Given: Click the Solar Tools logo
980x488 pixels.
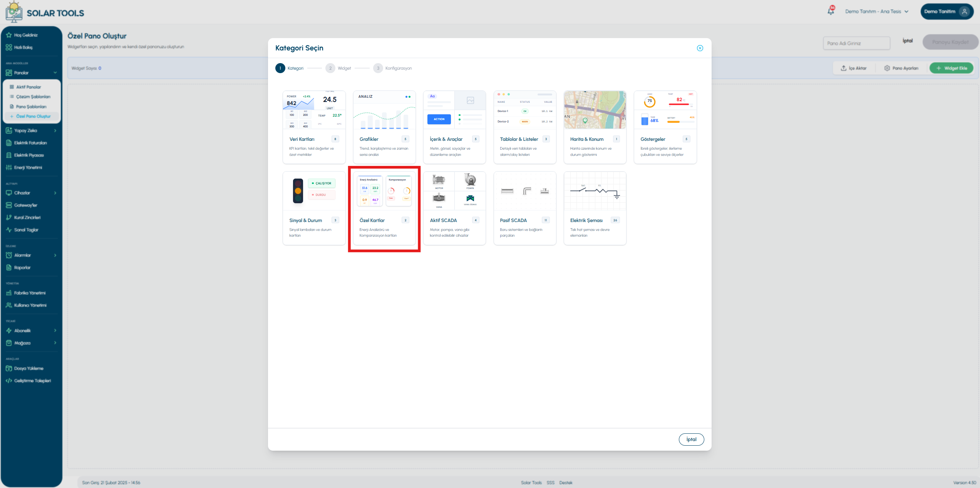Looking at the screenshot, I should pos(45,12).
